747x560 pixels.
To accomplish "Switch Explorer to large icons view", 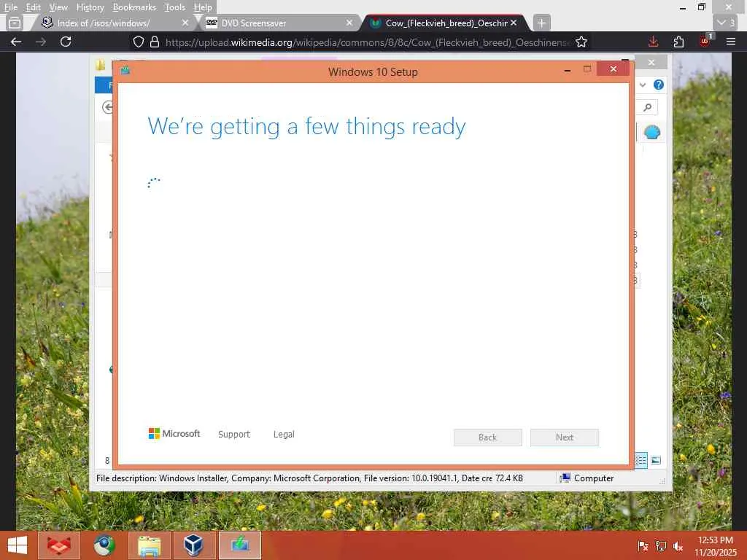I will 656,460.
